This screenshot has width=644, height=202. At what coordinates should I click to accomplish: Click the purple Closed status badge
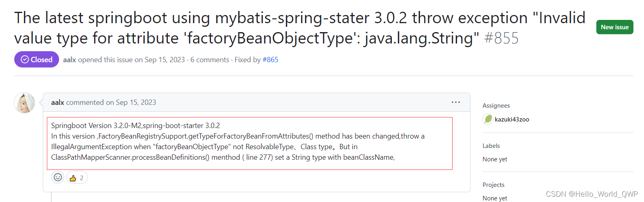coord(37,59)
